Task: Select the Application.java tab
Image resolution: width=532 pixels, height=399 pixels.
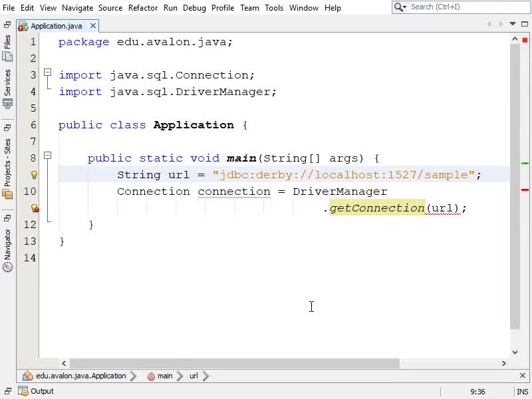Action: (x=57, y=26)
